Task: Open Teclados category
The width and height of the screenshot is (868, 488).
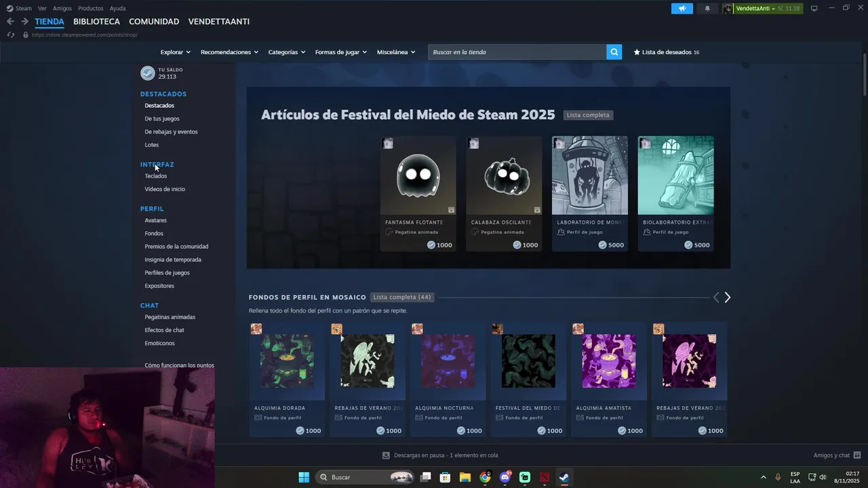Action: [155, 176]
